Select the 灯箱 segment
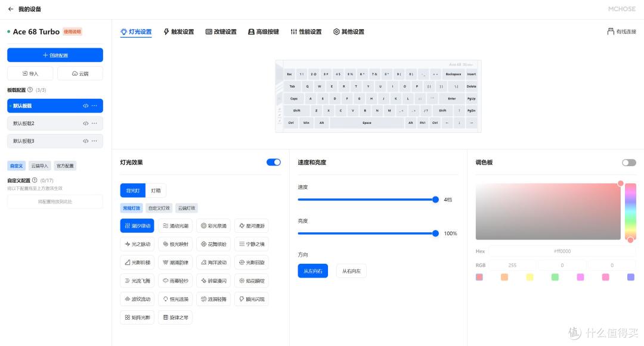This screenshot has width=644, height=346. click(x=156, y=191)
